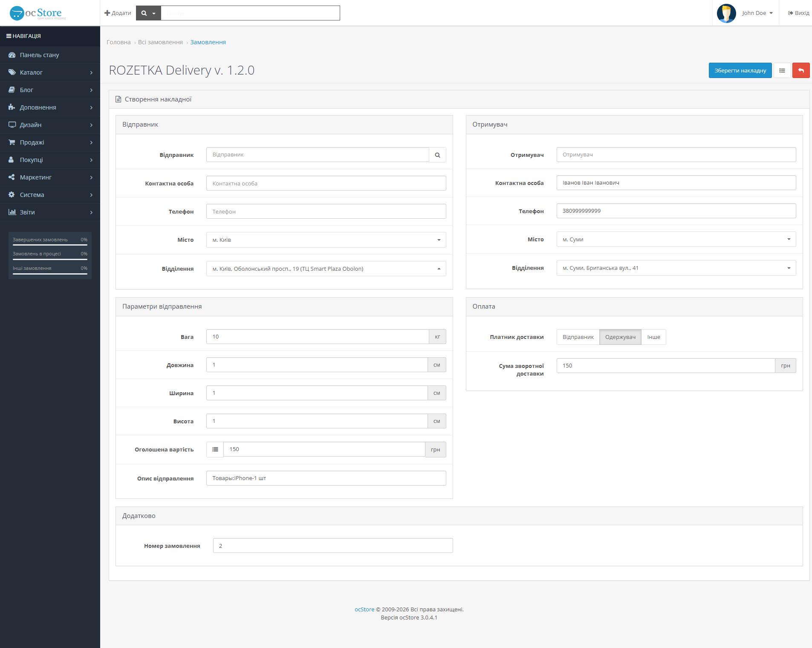Select Одержувач as delivery payer
Screen dimensions: 812x648
tap(620, 337)
